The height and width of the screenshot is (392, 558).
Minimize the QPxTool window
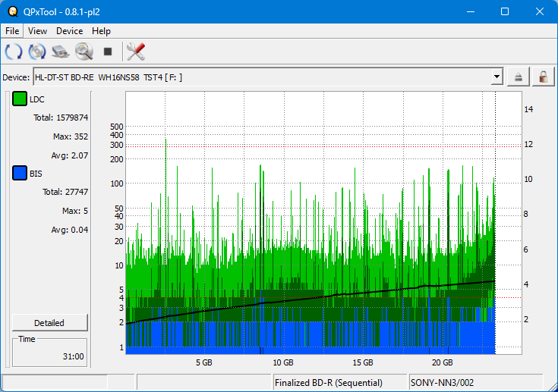click(x=471, y=11)
